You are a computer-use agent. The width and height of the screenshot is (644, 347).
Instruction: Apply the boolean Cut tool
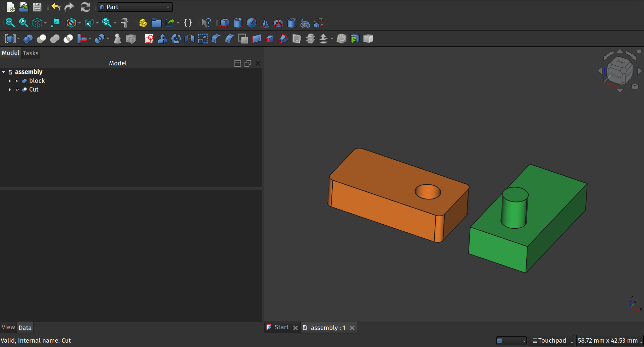point(41,39)
